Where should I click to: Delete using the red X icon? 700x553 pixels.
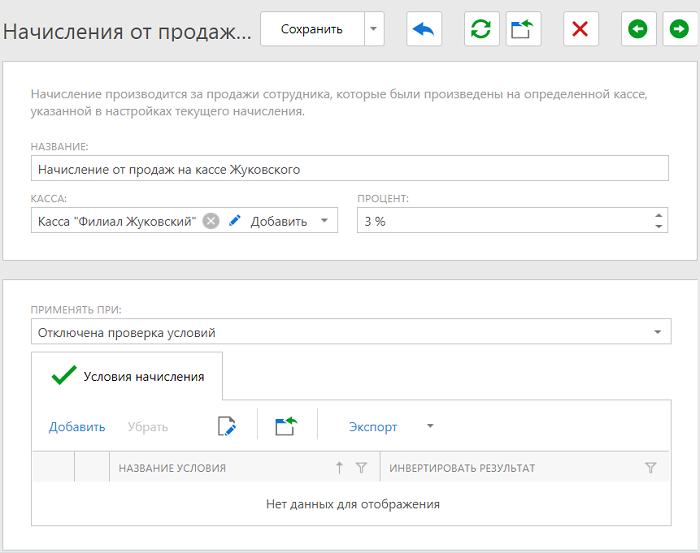(580, 29)
